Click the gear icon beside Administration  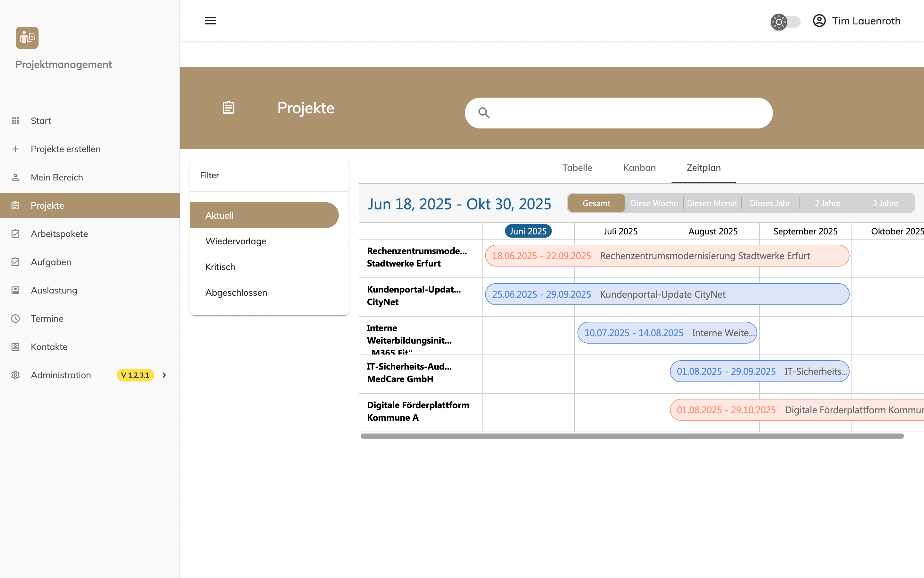[x=15, y=375]
